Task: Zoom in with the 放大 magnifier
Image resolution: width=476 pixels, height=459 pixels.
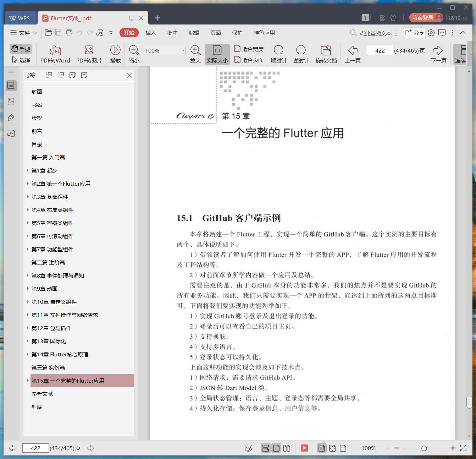Action: 195,50
